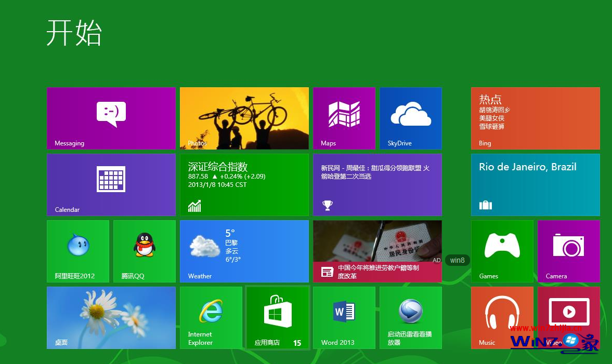This screenshot has width=612, height=364.
Task: Open the Bing 热点 tile
Action: pyautogui.click(x=536, y=118)
